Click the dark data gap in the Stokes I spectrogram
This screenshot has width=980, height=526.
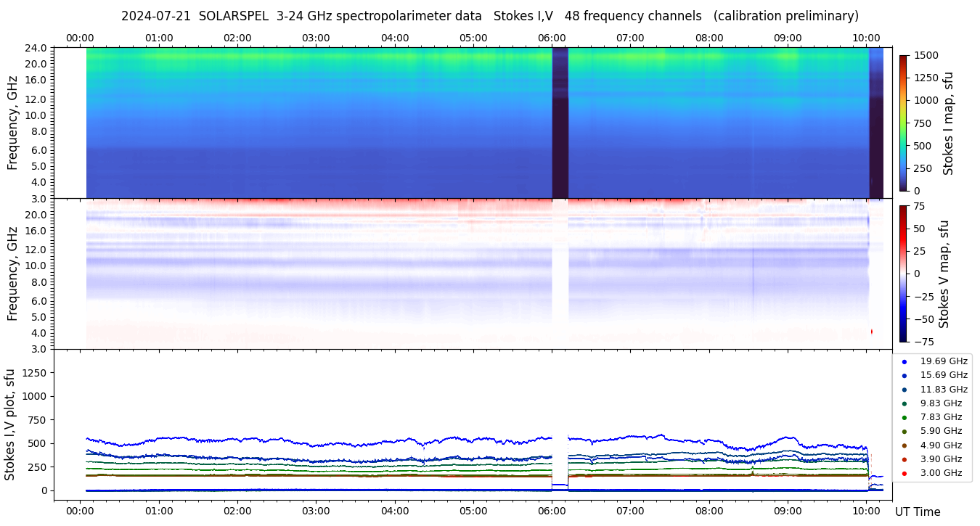click(560, 123)
